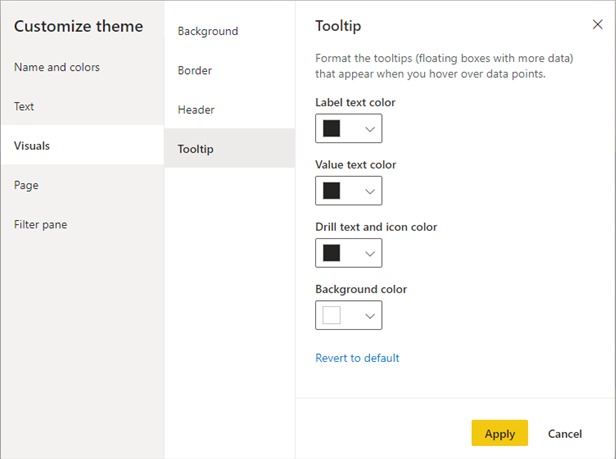Open the Header visual option
This screenshot has height=459, width=616.
pyautogui.click(x=196, y=110)
